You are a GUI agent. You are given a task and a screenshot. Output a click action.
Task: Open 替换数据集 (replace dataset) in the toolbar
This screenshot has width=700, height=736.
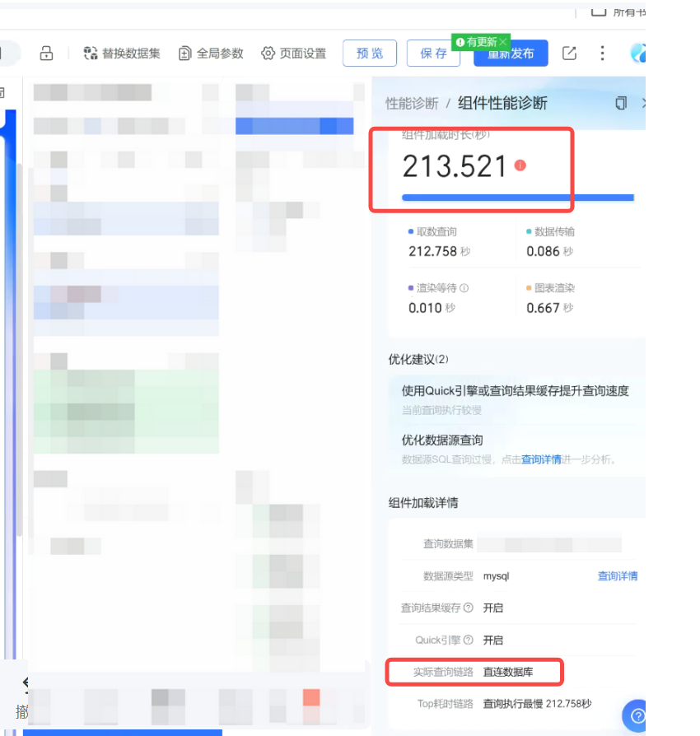pyautogui.click(x=121, y=54)
